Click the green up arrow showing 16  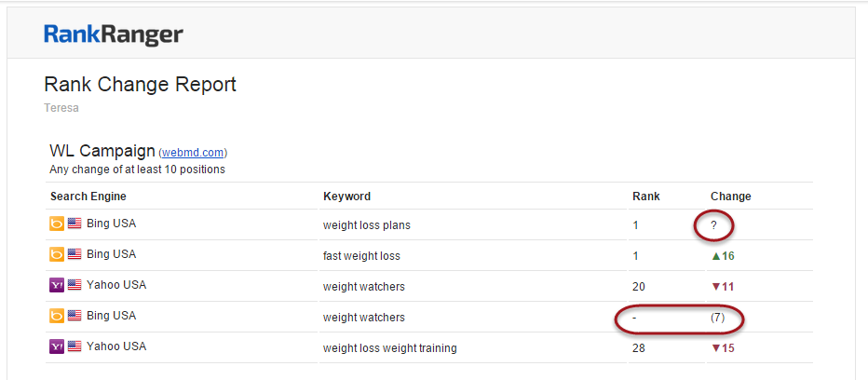pyautogui.click(x=716, y=255)
